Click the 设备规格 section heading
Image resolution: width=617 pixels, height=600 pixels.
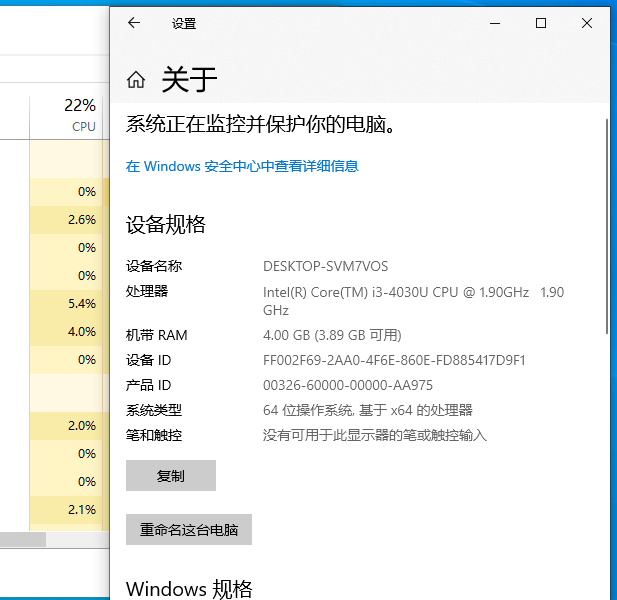coord(166,225)
